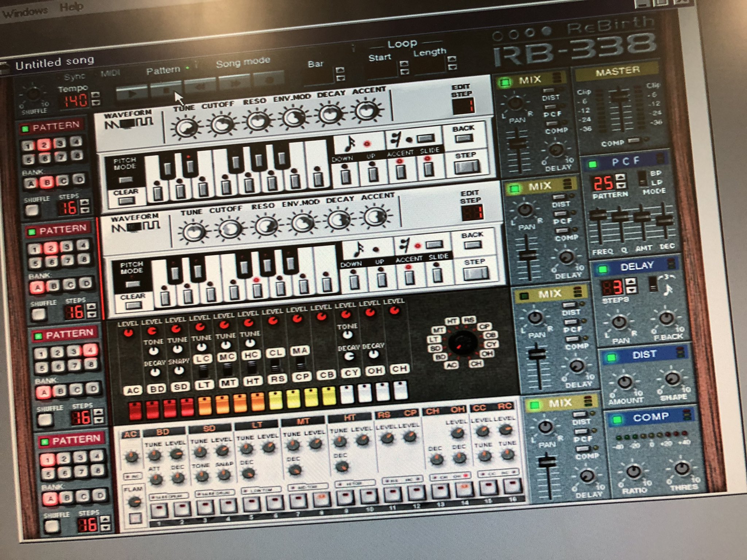Screen dimensions: 747x560
Task: Click the Untitled song title
Action: click(x=55, y=62)
